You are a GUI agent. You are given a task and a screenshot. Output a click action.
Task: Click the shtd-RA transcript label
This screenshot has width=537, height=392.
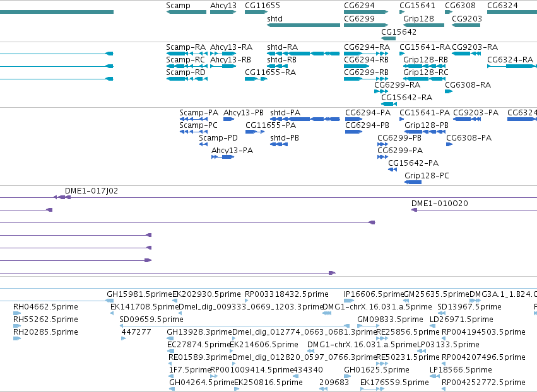coord(283,47)
